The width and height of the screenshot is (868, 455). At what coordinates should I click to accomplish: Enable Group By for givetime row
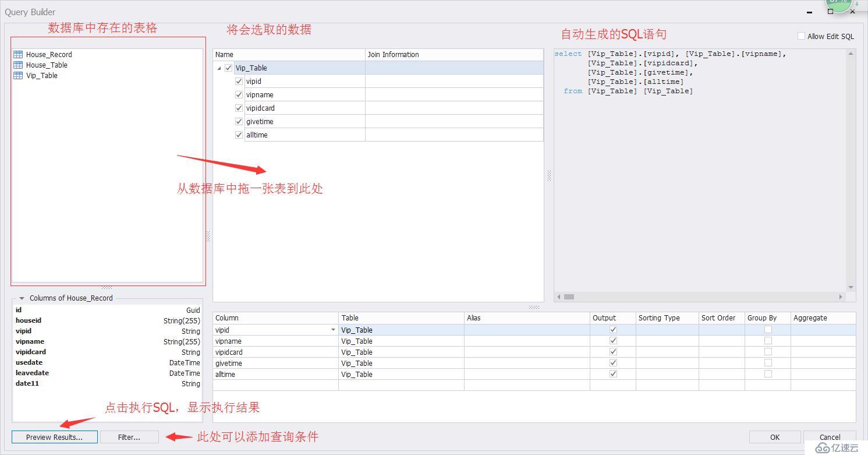[768, 363]
